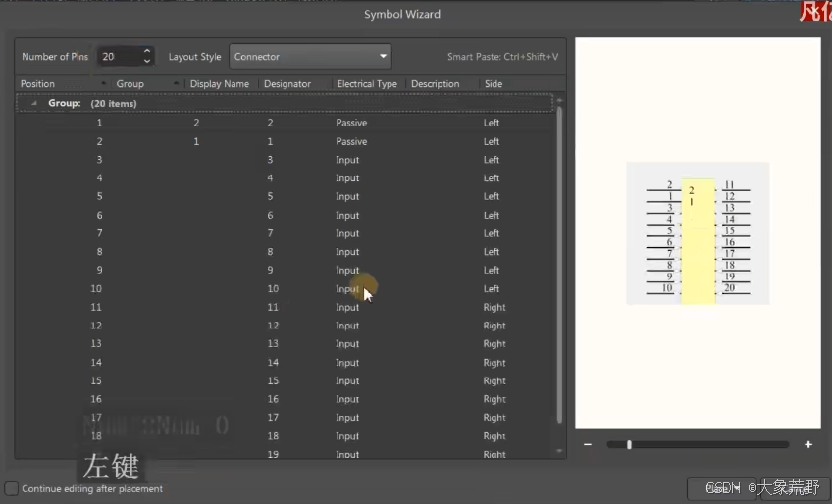Select Right side cell in row 13
This screenshot has width=832, height=504.
click(494, 344)
